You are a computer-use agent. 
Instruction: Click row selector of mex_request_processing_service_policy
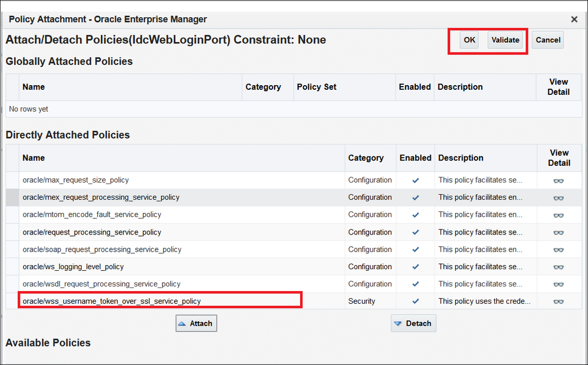[x=12, y=197]
